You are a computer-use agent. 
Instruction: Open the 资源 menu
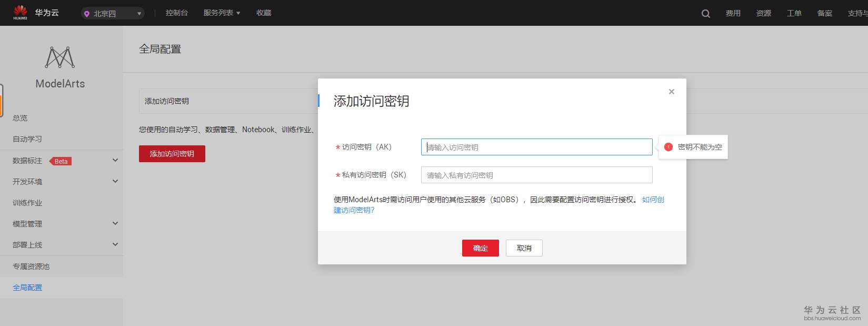click(763, 13)
